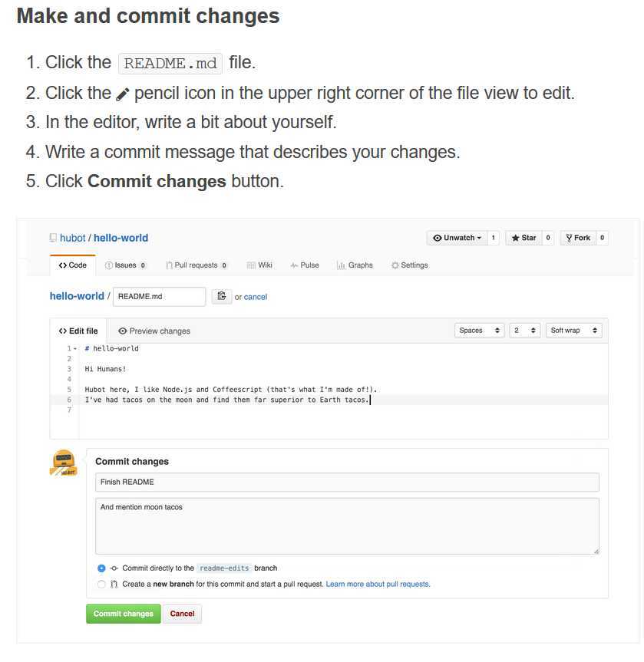
Task: Click the clipboard copy path icon
Action: (221, 296)
